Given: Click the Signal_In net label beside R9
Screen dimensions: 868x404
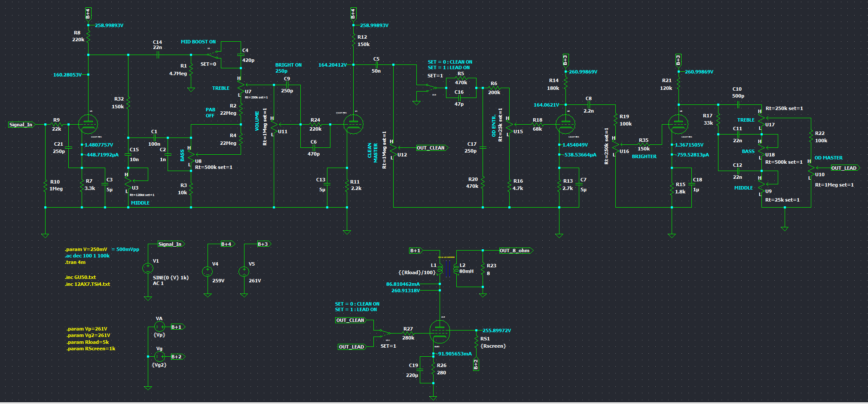Looking at the screenshot, I should click(x=21, y=125).
